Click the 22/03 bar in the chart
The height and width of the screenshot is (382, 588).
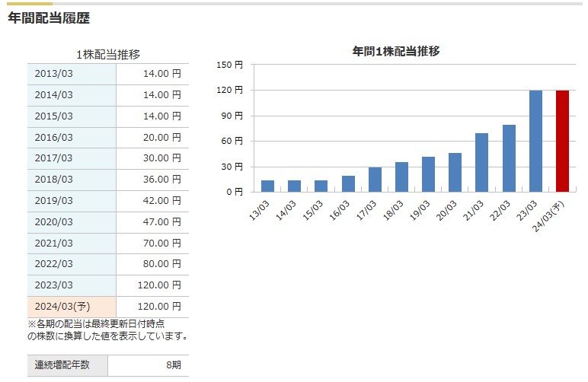509,158
